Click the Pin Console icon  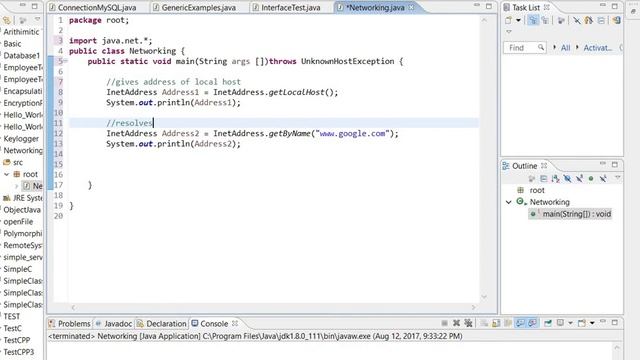pyautogui.click(x=548, y=323)
